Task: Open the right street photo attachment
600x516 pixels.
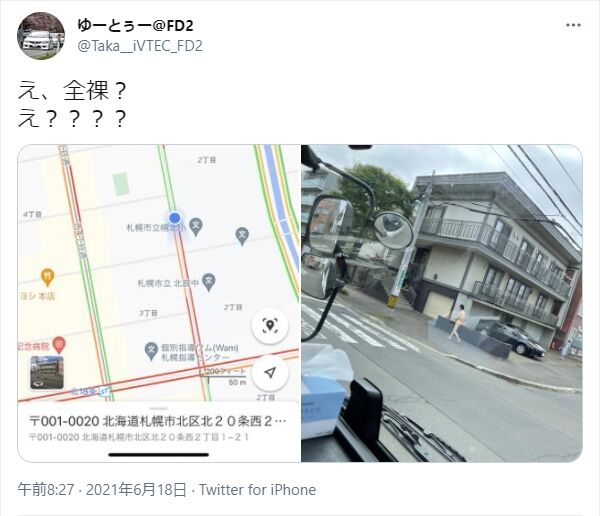Action: 442,303
